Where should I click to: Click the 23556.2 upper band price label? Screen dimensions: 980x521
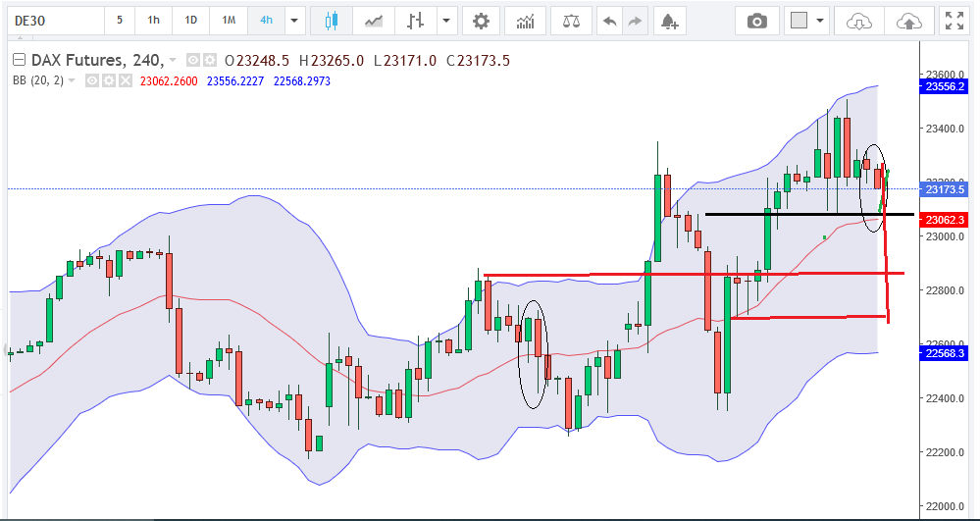[943, 87]
